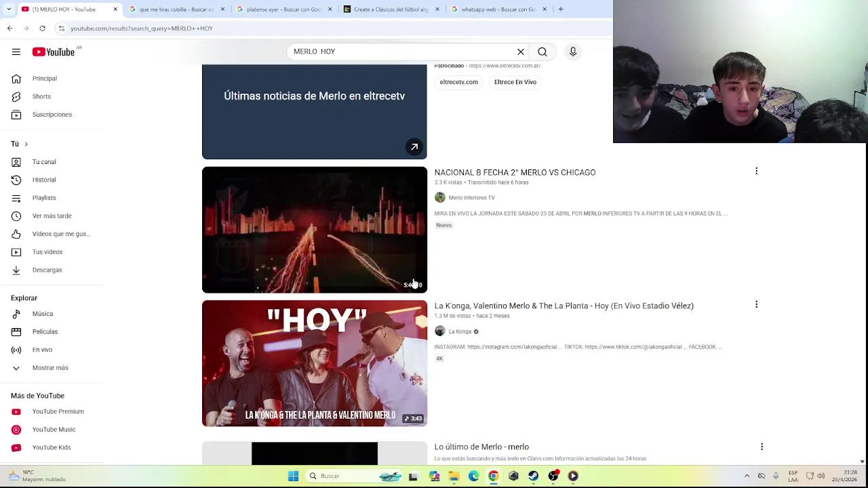Open a new browser tab
868x488 pixels.
click(x=561, y=9)
